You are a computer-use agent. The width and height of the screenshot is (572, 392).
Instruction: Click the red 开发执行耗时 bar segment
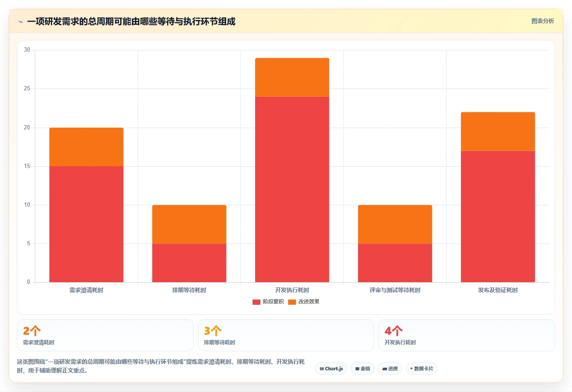point(292,189)
